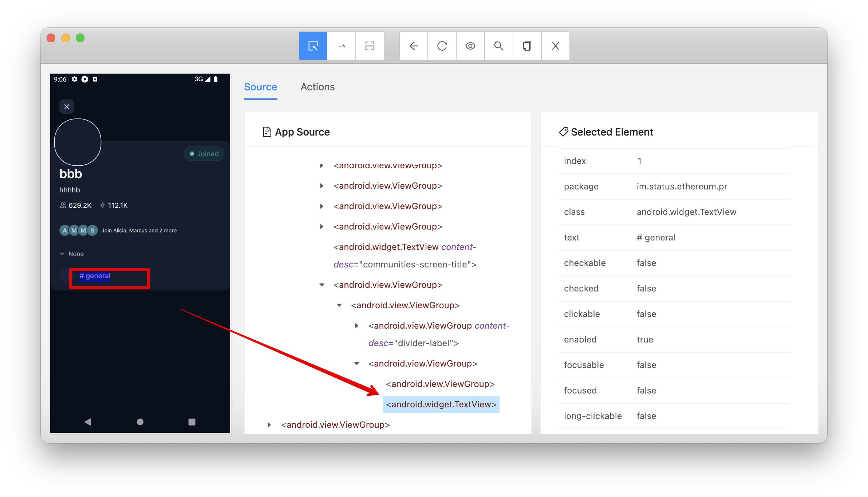
Task: Tap the Joined status badge
Action: pos(204,154)
